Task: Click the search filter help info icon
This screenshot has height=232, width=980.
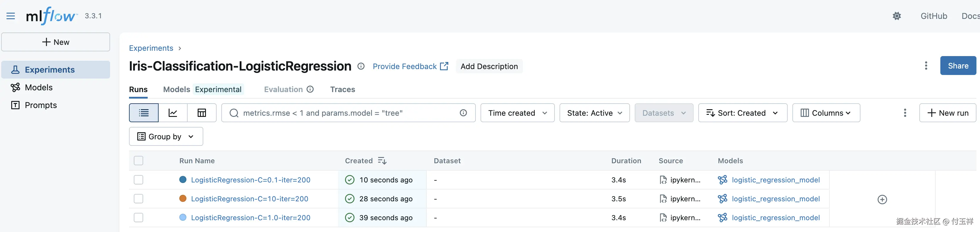Action: pyautogui.click(x=463, y=113)
